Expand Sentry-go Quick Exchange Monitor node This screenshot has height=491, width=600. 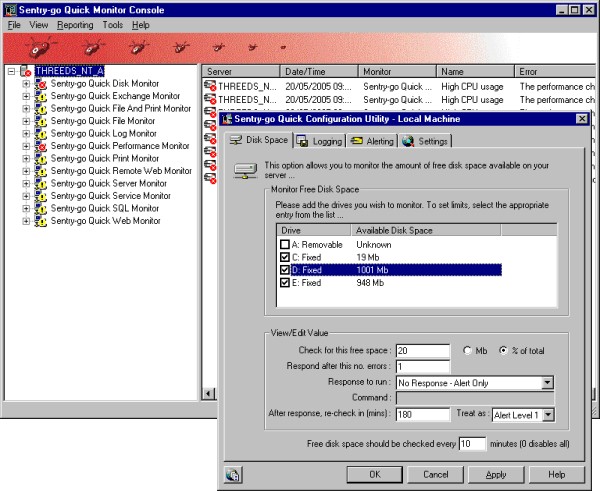coord(26,96)
